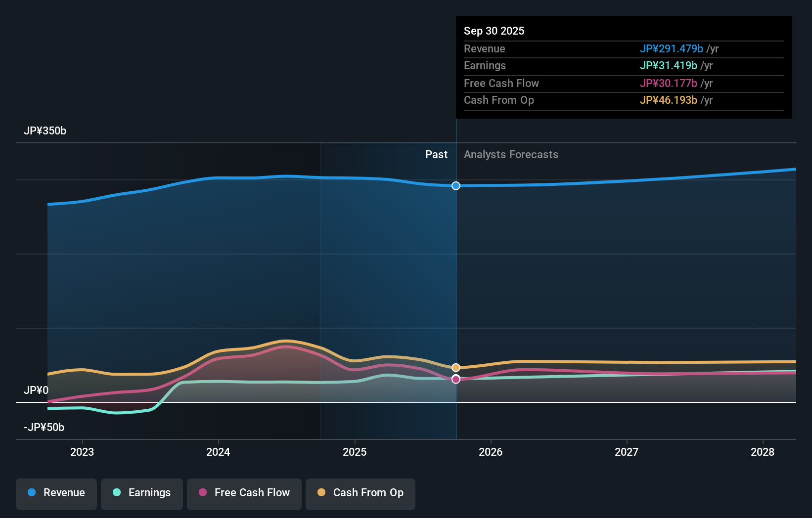
Task: Toggle the Cash From Op series visibility
Action: pyautogui.click(x=360, y=493)
